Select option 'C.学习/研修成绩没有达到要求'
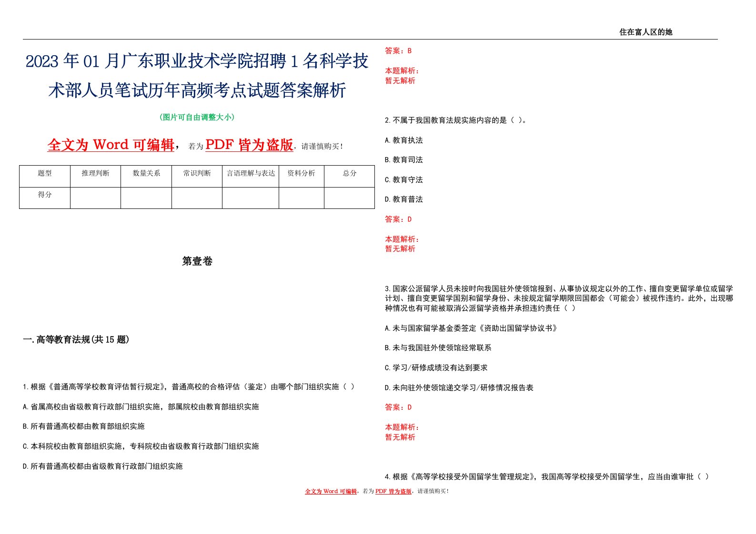The image size is (756, 534). 436,368
